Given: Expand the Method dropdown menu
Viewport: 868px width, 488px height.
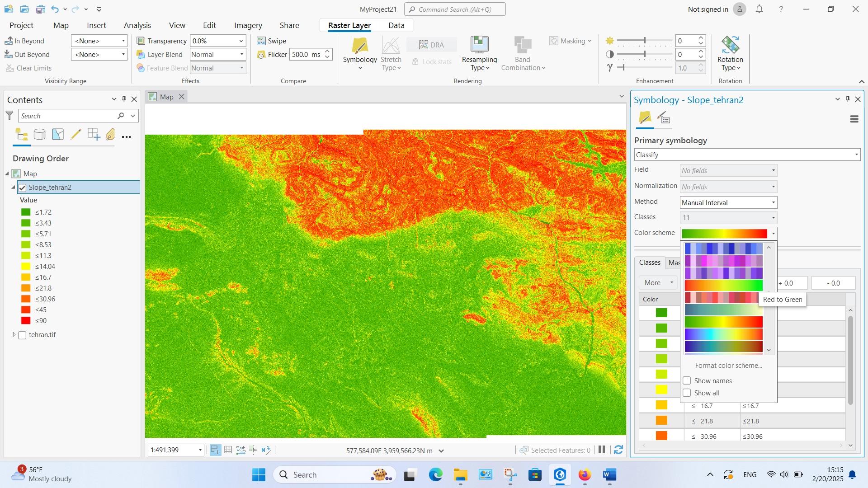Looking at the screenshot, I should click(773, 202).
